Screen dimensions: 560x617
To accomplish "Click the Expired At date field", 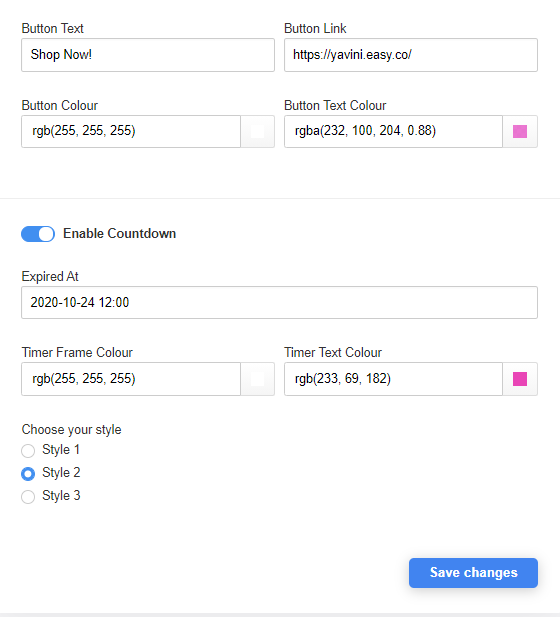I will click(279, 303).
